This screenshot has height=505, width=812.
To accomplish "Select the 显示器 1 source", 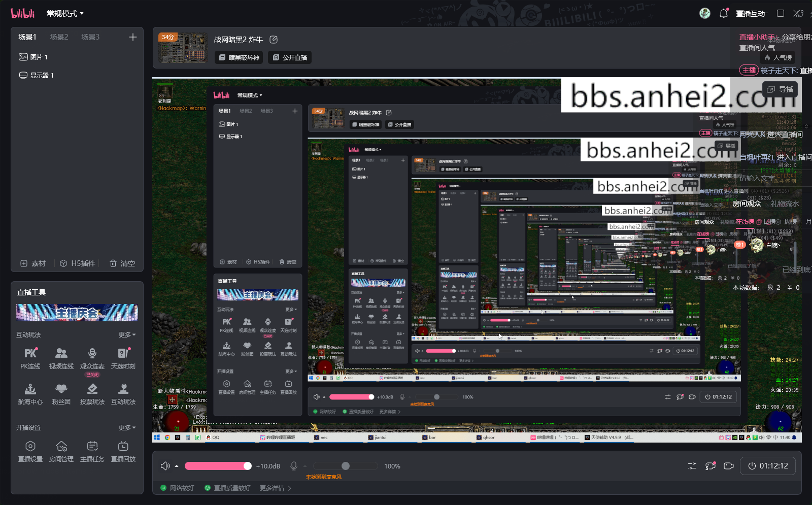I will [36, 75].
